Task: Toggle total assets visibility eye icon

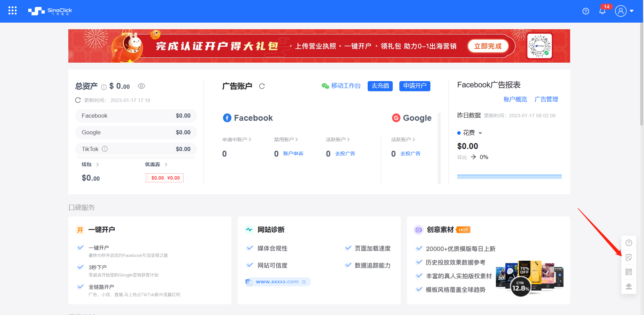Action: pos(141,86)
